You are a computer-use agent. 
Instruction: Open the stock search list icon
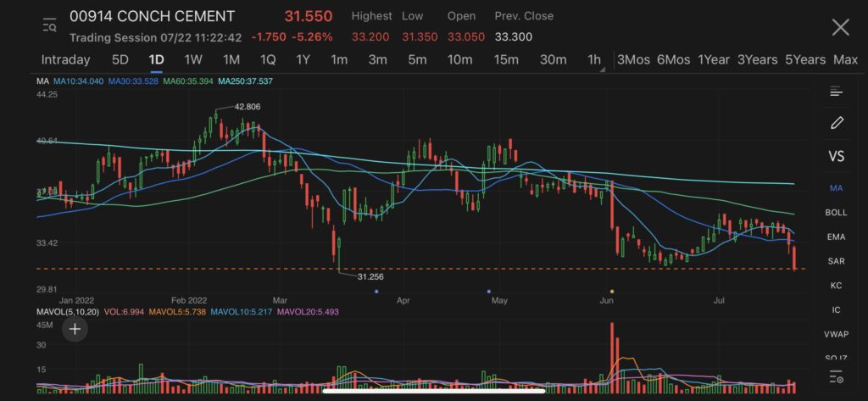50,25
